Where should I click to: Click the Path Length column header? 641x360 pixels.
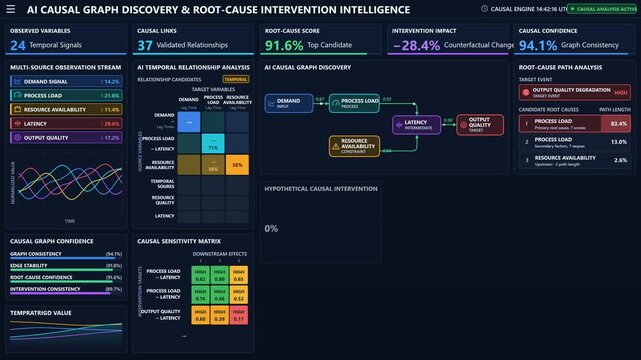(x=614, y=110)
